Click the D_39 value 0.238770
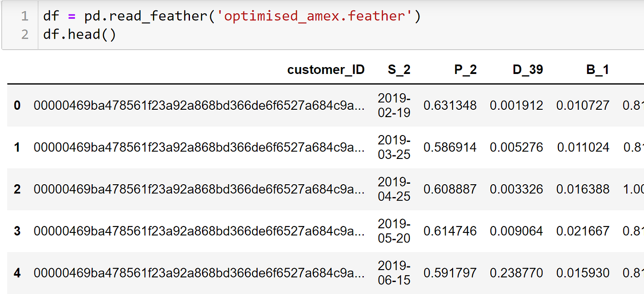644x294 pixels. point(516,273)
